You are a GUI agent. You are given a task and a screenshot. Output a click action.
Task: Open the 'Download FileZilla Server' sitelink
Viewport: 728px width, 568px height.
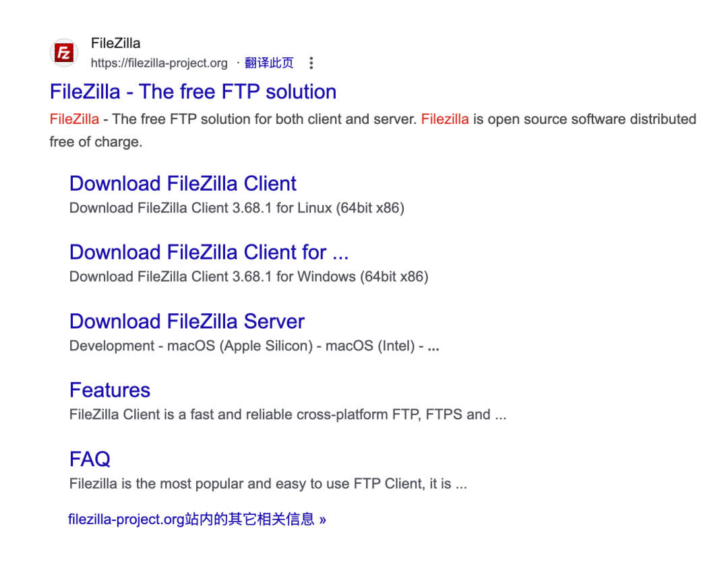click(187, 321)
